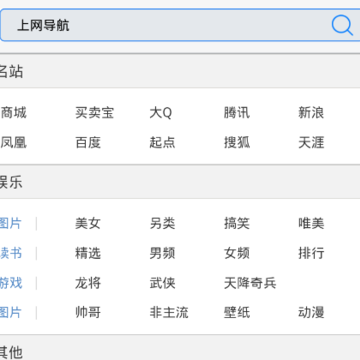The height and width of the screenshot is (360, 360).
Task: Open the blue 图片 category beside 帅哥
Action: (x=11, y=313)
